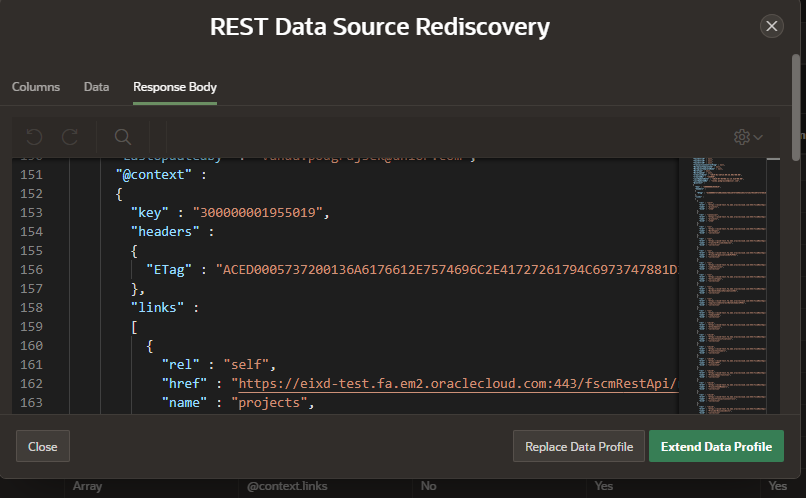Click line number 160 in gutter
This screenshot has height=498, width=806.
33,346
